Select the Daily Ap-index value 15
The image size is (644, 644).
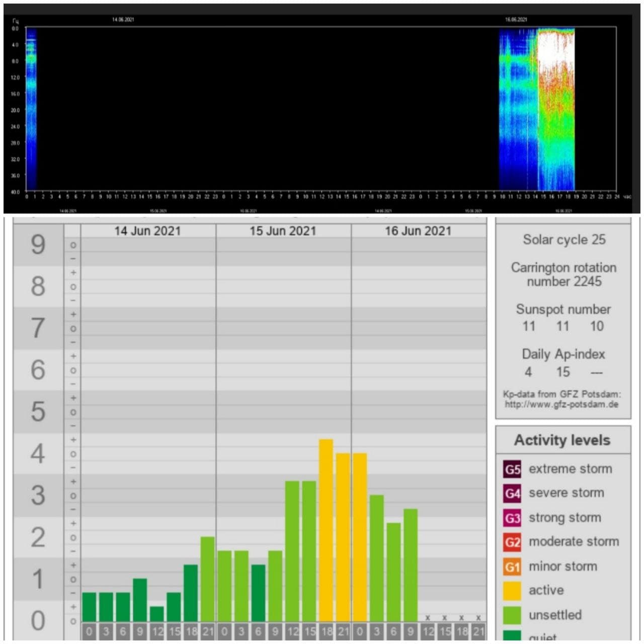[x=562, y=372]
